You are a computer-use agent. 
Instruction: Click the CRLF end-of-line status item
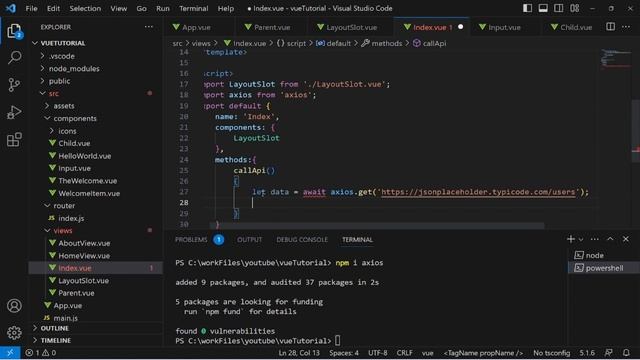tap(404, 353)
